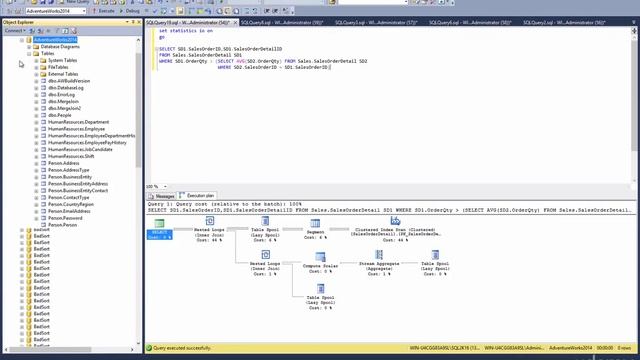The image size is (640, 360).
Task: Click the Execution plan tab icon
Action: (x=182, y=196)
